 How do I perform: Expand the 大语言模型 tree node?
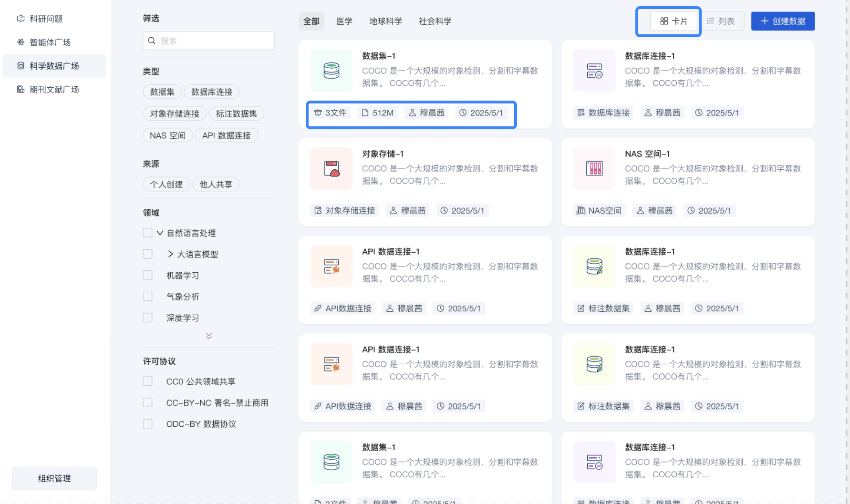[x=170, y=254]
